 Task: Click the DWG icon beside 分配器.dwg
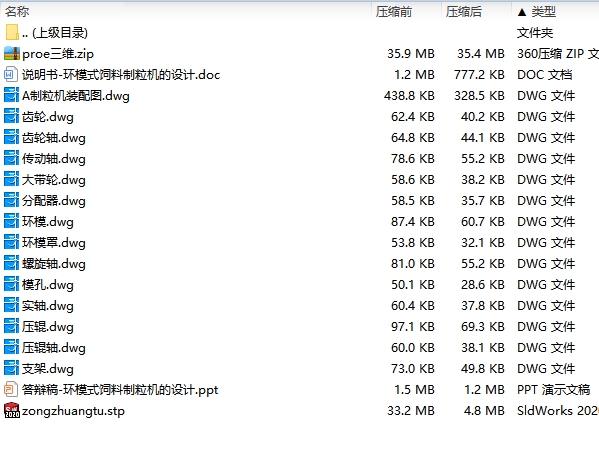[x=11, y=201]
